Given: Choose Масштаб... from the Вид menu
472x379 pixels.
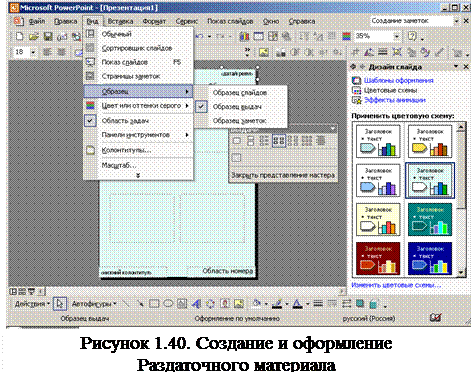Looking at the screenshot, I should tap(138, 165).
